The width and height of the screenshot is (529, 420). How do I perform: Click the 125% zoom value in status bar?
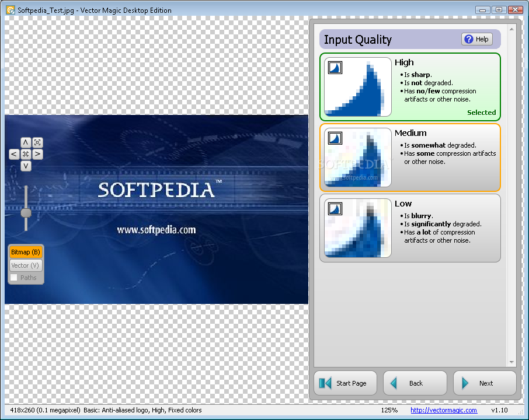[389, 410]
